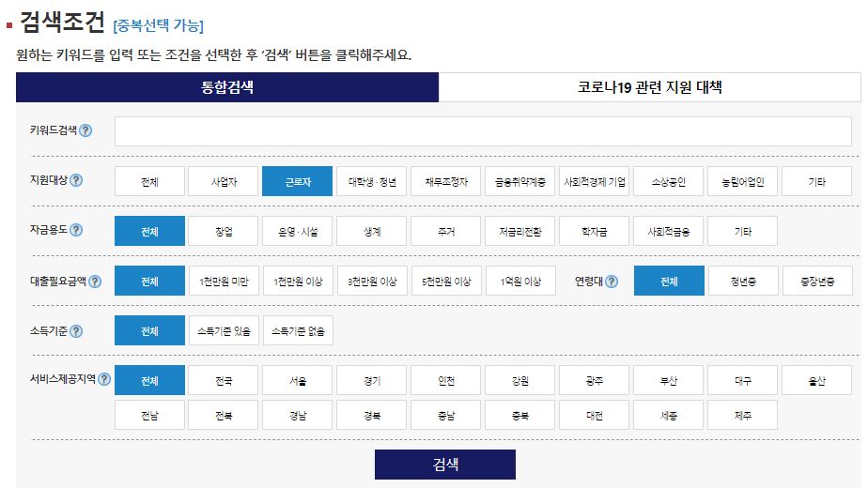Viewport: 868px width, 488px height.
Task: Choose 경남 service region
Action: [298, 415]
